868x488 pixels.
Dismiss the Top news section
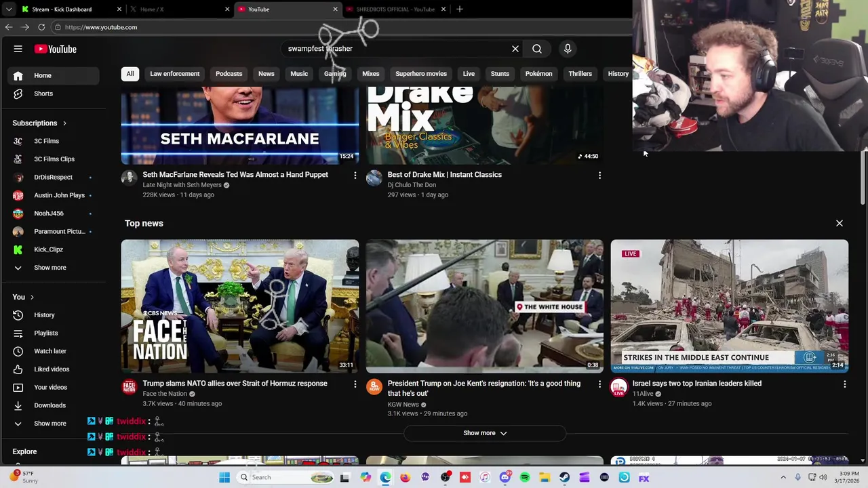click(x=840, y=223)
